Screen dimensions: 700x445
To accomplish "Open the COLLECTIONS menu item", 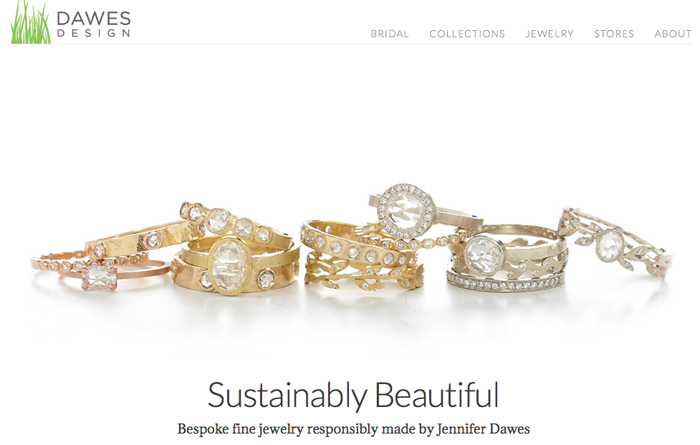I will tap(467, 34).
